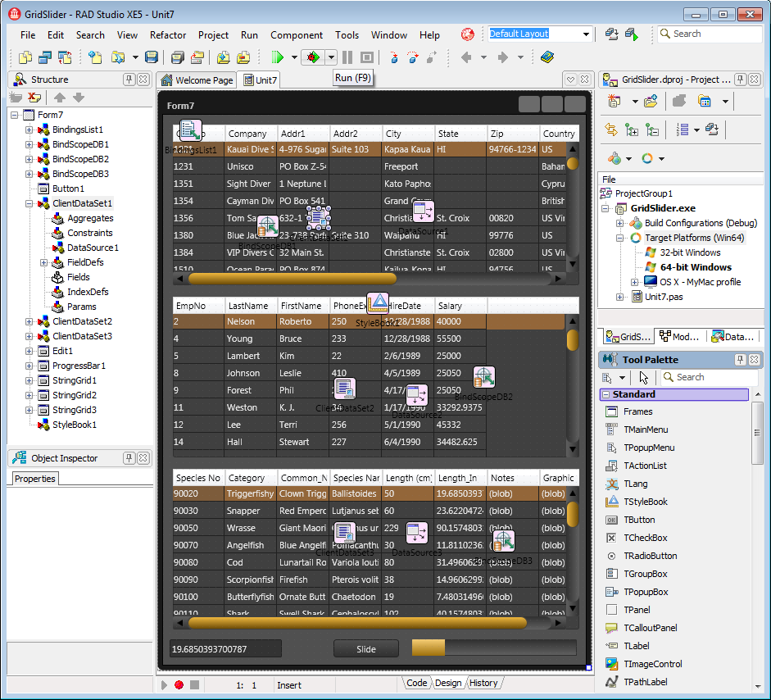The height and width of the screenshot is (700, 771).
Task: Click the IDE Insight Search box
Action: (x=709, y=34)
